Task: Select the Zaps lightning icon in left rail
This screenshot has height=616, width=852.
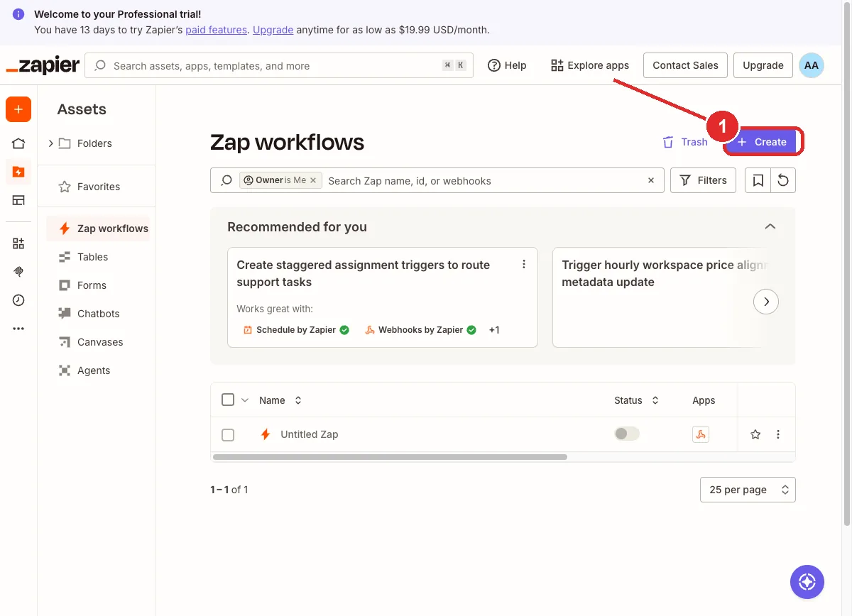Action: tap(18, 172)
